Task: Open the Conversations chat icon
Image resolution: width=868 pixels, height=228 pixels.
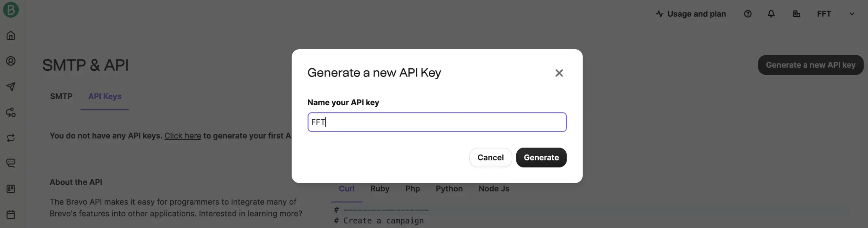Action: click(x=11, y=163)
